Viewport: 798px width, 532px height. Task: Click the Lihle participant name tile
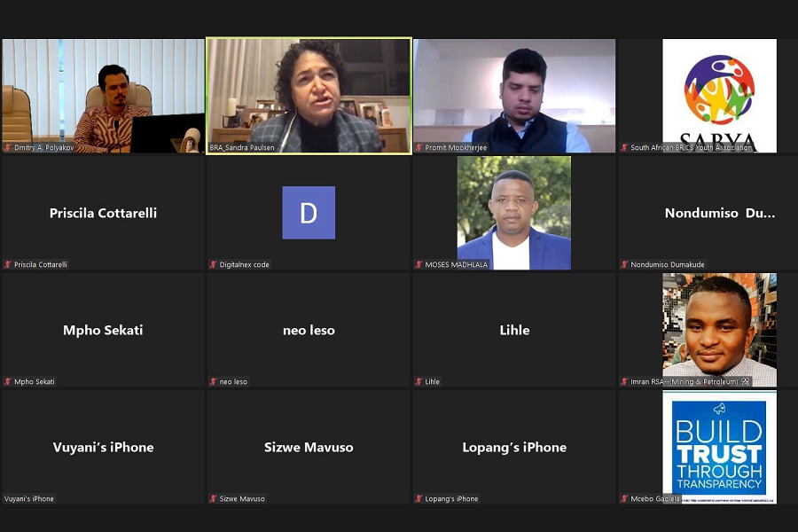tap(514, 330)
